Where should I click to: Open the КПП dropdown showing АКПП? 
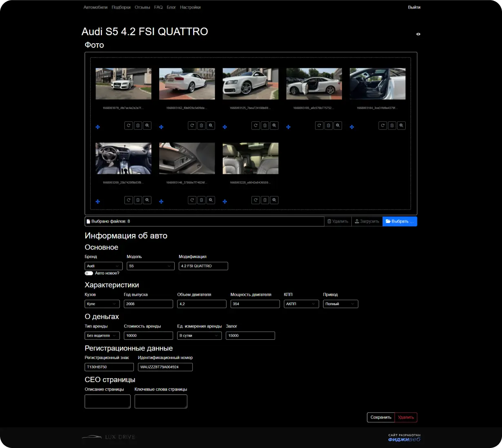coord(301,304)
